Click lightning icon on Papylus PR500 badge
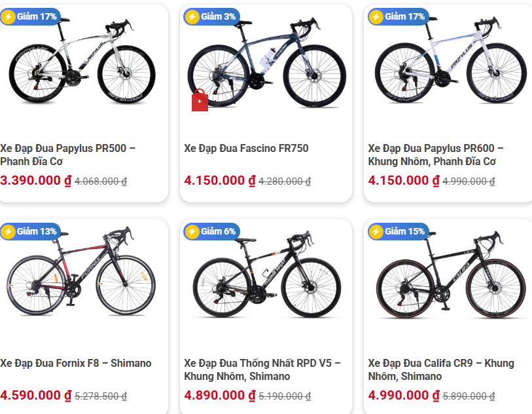The image size is (532, 414). 8,16
